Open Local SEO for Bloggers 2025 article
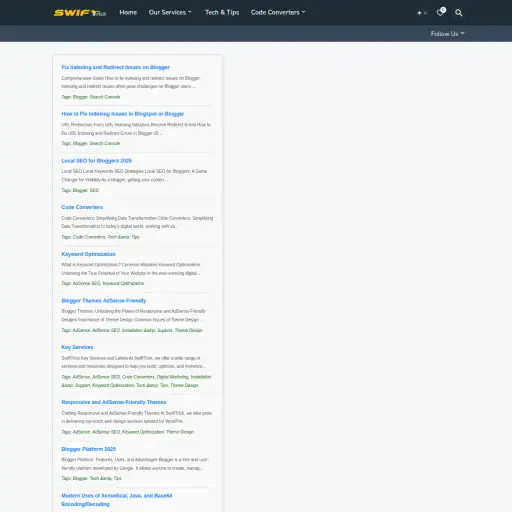The height and width of the screenshot is (512, 512). 96,161
